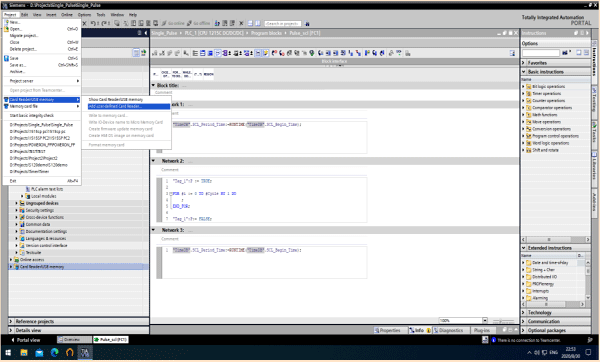This screenshot has height=362, width=600.
Task: Collapse Network 3 section
Action: pos(153,230)
